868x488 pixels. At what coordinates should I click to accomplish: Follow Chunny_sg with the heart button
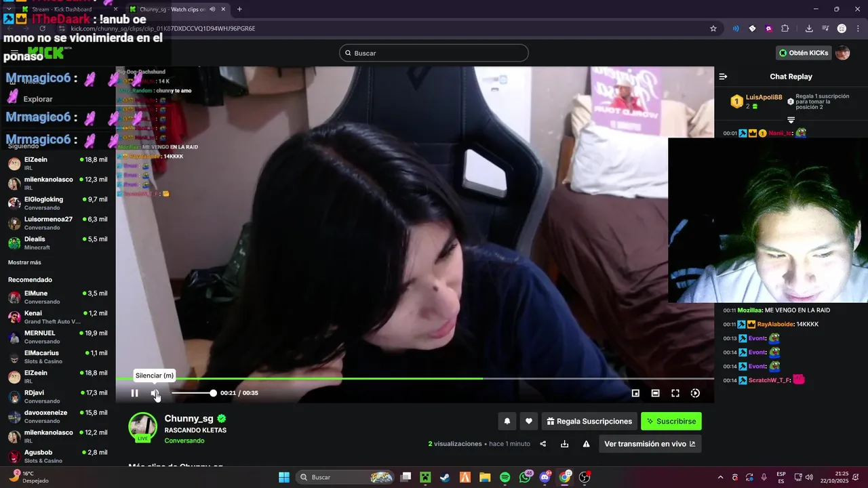[529, 421]
